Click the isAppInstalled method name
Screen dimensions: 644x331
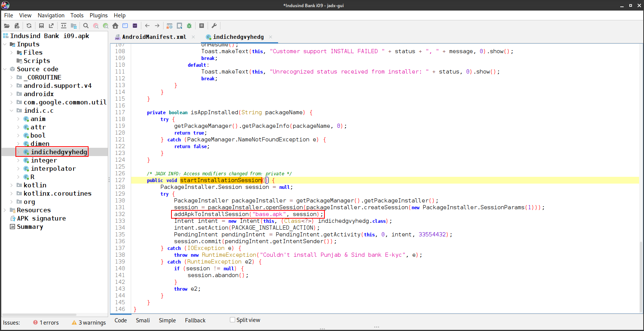pyautogui.click(x=214, y=112)
